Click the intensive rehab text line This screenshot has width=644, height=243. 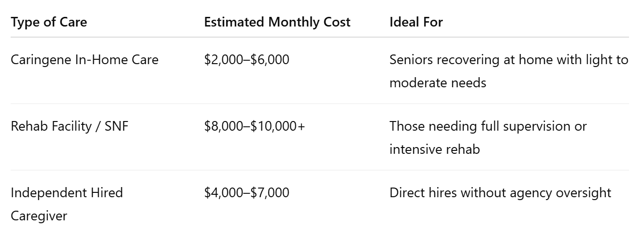coord(435,149)
